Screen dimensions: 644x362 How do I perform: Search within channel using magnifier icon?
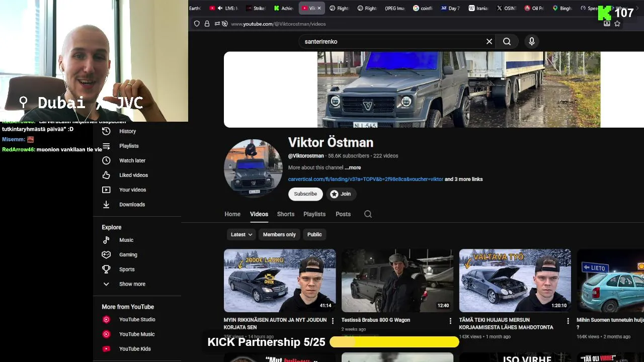click(x=368, y=214)
